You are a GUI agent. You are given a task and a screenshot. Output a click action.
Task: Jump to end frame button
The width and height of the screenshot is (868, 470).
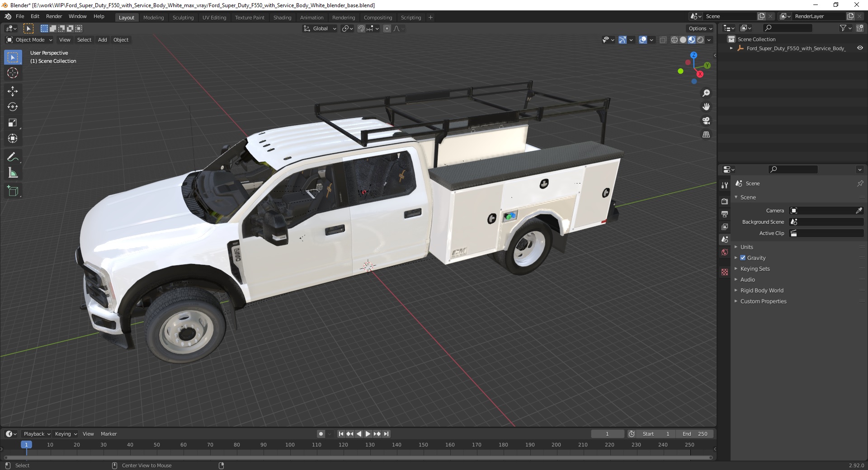[386, 434]
